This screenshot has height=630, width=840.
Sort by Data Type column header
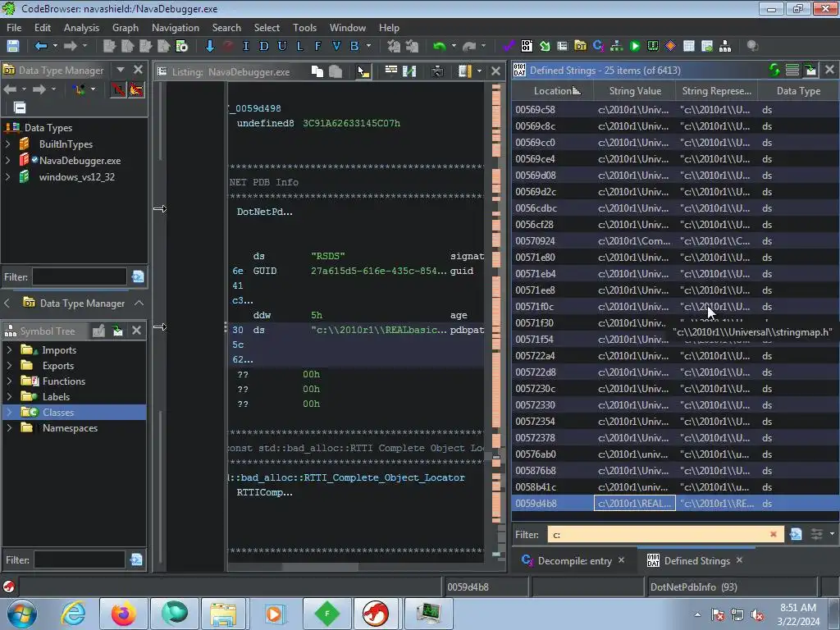tap(798, 91)
